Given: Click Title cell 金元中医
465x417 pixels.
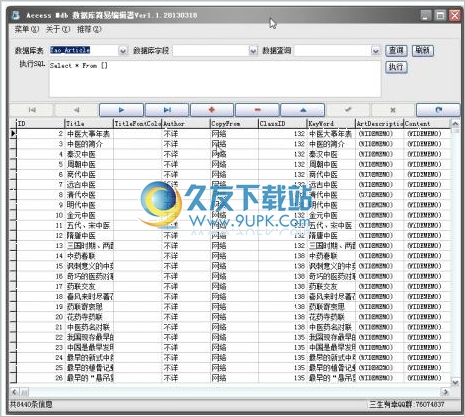Looking at the screenshot, I should tap(89, 215).
